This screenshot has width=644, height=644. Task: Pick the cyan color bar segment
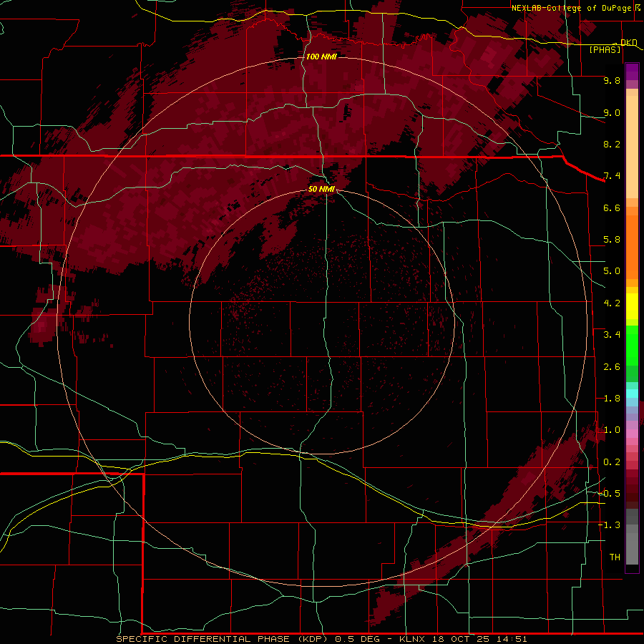click(632, 394)
